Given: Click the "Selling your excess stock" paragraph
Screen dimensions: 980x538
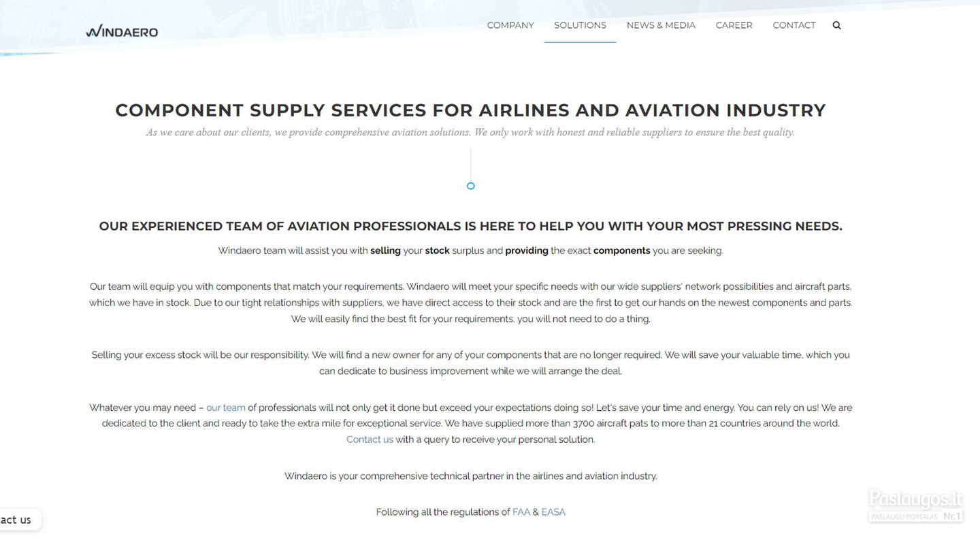Looking at the screenshot, I should 470,363.
